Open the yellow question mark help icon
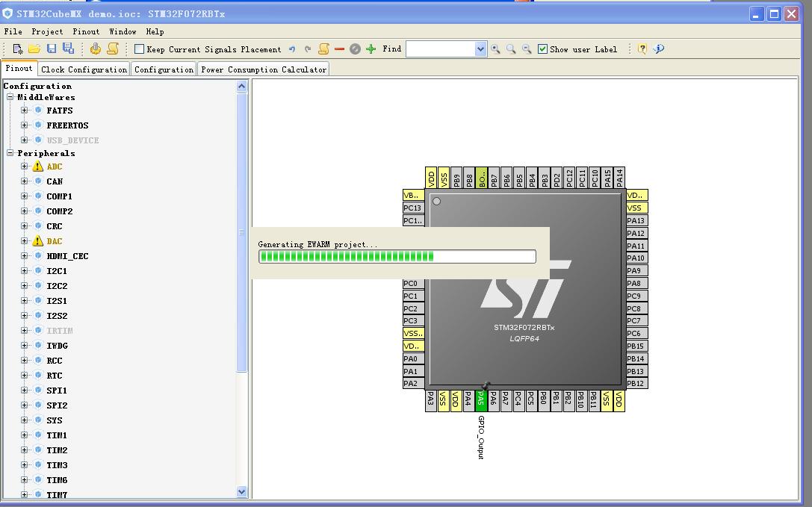Screen dimensions: 812x507 (x=642, y=49)
